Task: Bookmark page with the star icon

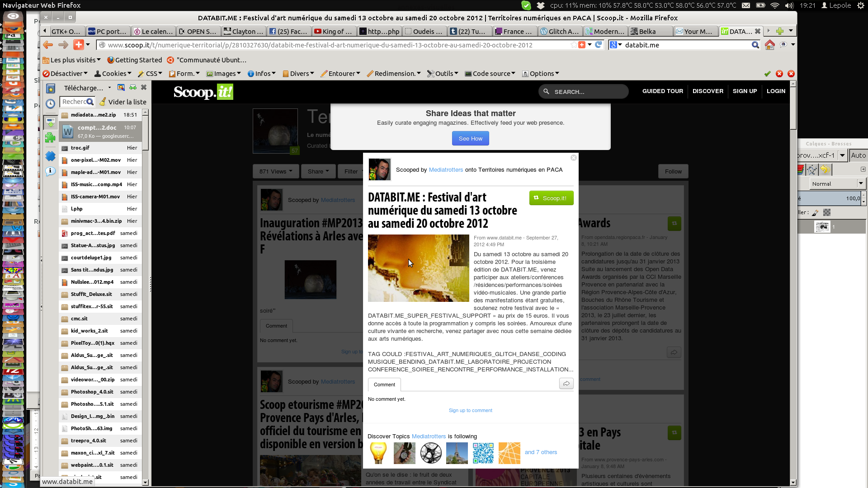Action: [573, 45]
